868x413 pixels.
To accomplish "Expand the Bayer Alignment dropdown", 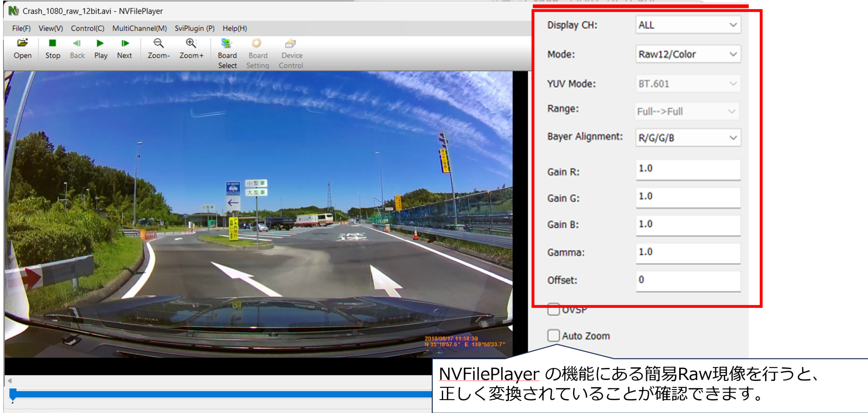I will point(688,138).
